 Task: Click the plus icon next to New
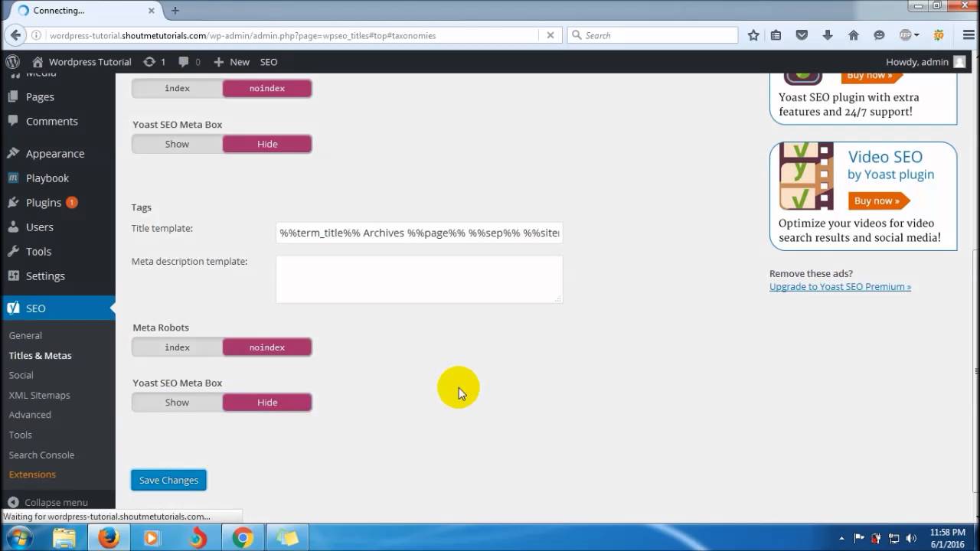219,62
